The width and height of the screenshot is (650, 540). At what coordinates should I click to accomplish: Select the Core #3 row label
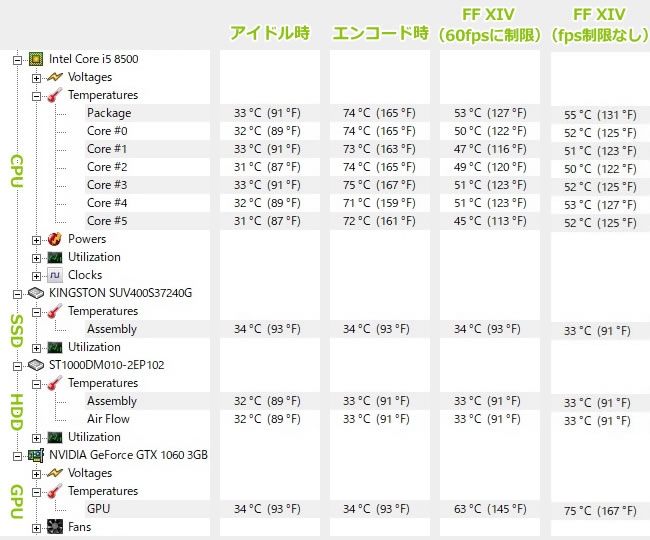point(107,185)
